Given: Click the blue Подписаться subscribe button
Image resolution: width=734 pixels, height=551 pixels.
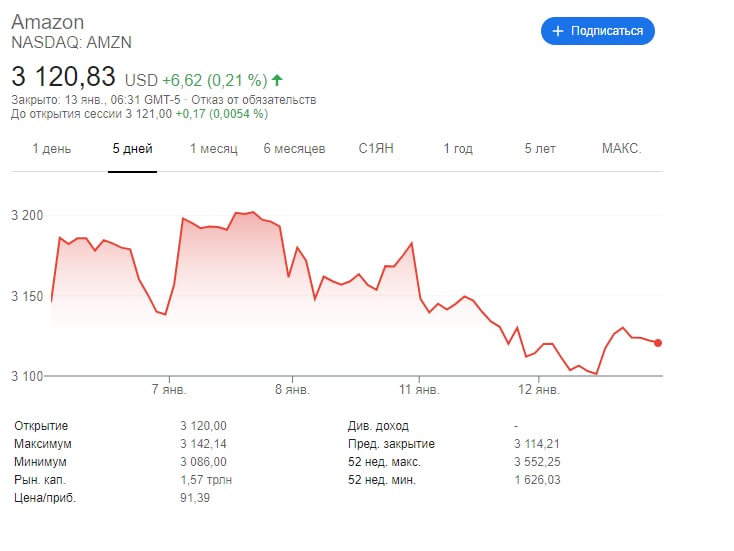Looking at the screenshot, I should [598, 31].
